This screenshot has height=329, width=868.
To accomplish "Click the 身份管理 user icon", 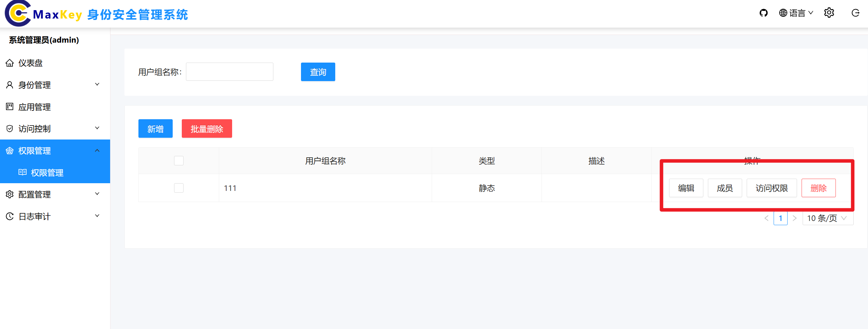I will click(9, 85).
